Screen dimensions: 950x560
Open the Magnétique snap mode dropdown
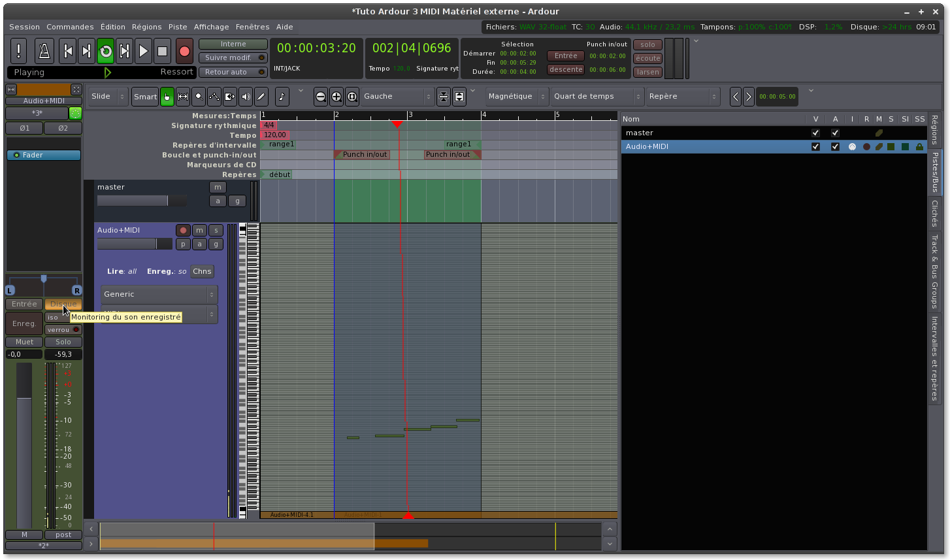point(517,97)
